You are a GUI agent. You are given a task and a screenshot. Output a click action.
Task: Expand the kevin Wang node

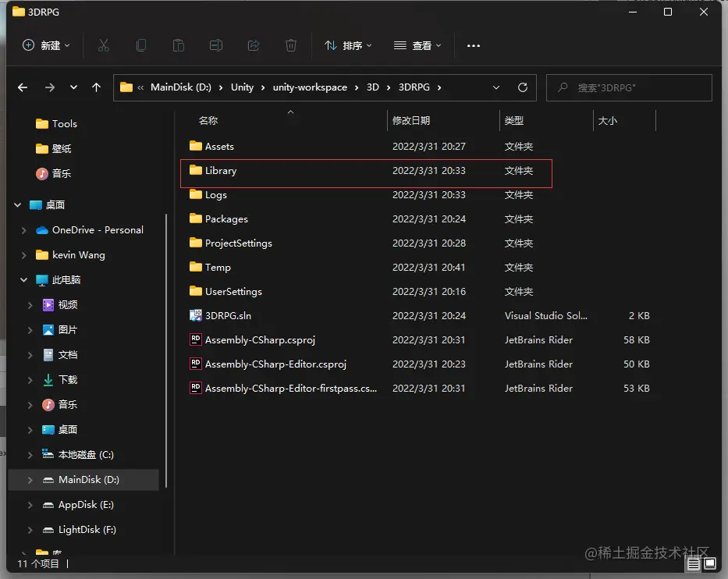click(23, 255)
